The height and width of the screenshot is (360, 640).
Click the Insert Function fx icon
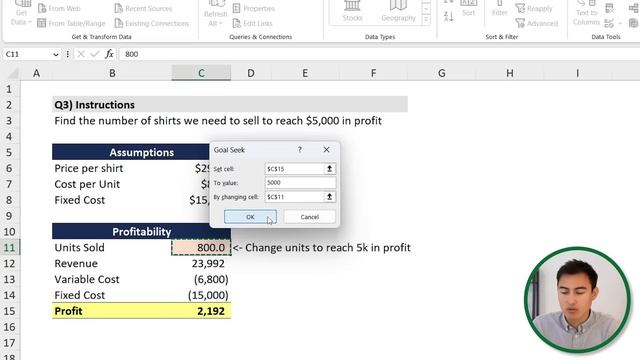pos(109,54)
